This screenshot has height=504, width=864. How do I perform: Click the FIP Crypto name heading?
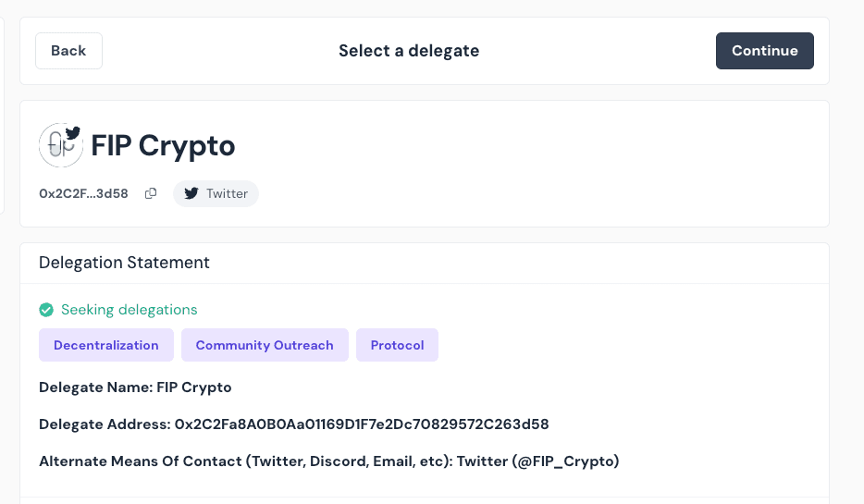(x=163, y=145)
